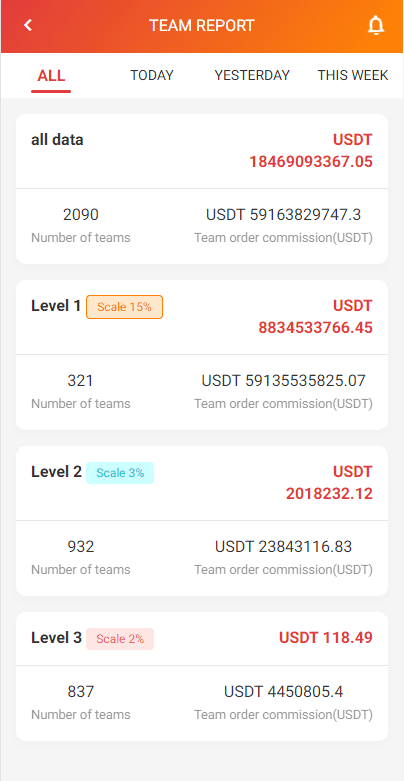This screenshot has width=404, height=781.
Task: Click the all data heading
Action: [x=57, y=140]
